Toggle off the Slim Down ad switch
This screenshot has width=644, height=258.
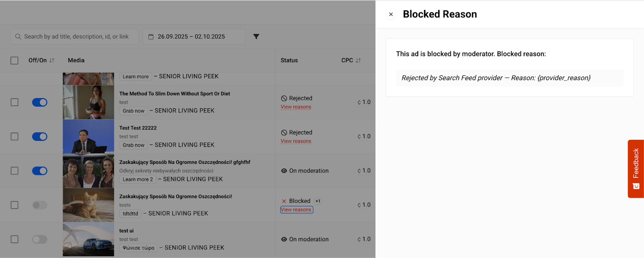click(40, 102)
